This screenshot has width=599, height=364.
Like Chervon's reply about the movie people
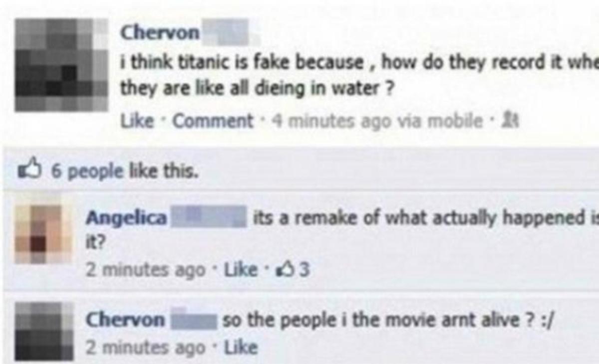point(241,347)
